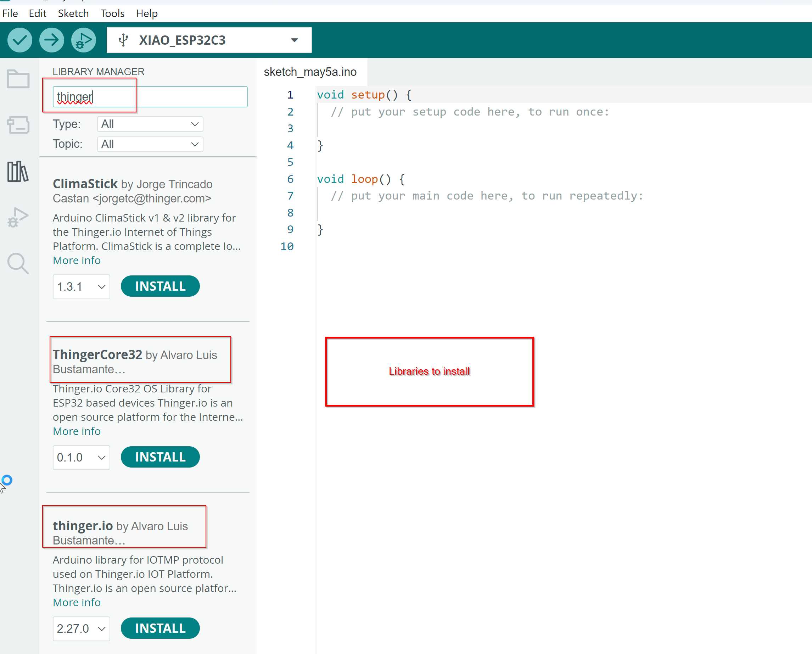The height and width of the screenshot is (654, 812).
Task: Select the File menu item
Action: point(11,13)
